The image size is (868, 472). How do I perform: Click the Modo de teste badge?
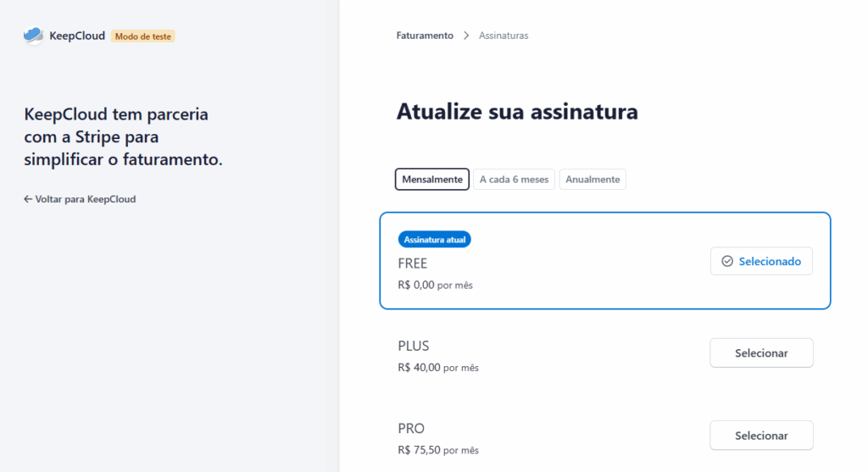point(142,36)
